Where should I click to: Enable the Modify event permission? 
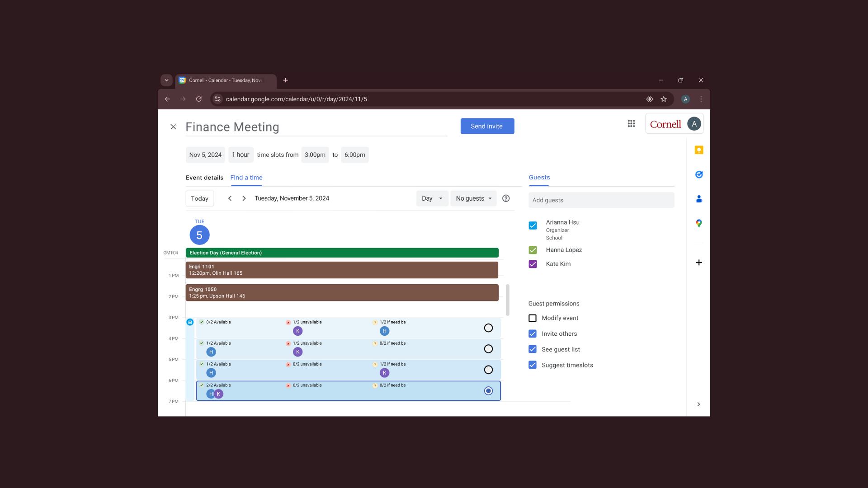(533, 318)
